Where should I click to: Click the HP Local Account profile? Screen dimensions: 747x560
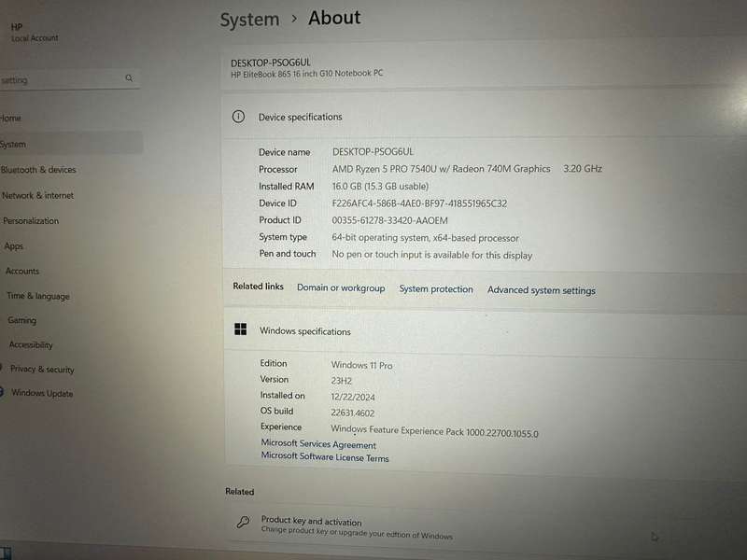[35, 33]
